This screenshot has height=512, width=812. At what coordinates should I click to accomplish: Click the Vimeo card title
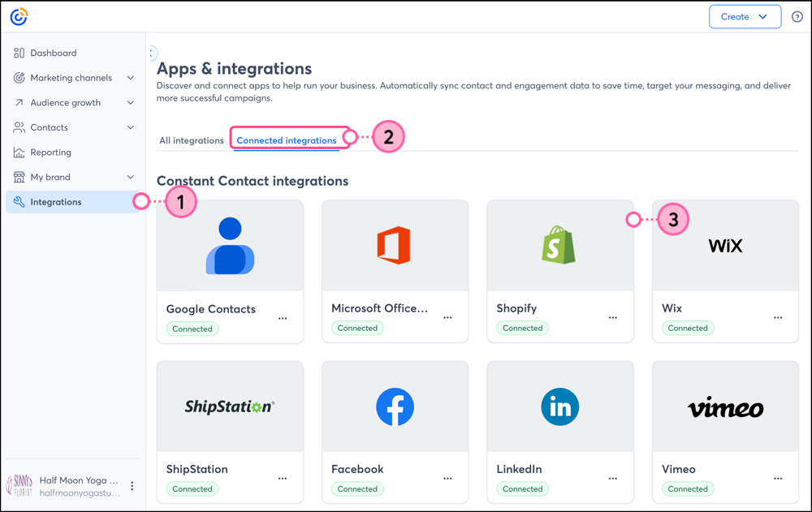[678, 469]
